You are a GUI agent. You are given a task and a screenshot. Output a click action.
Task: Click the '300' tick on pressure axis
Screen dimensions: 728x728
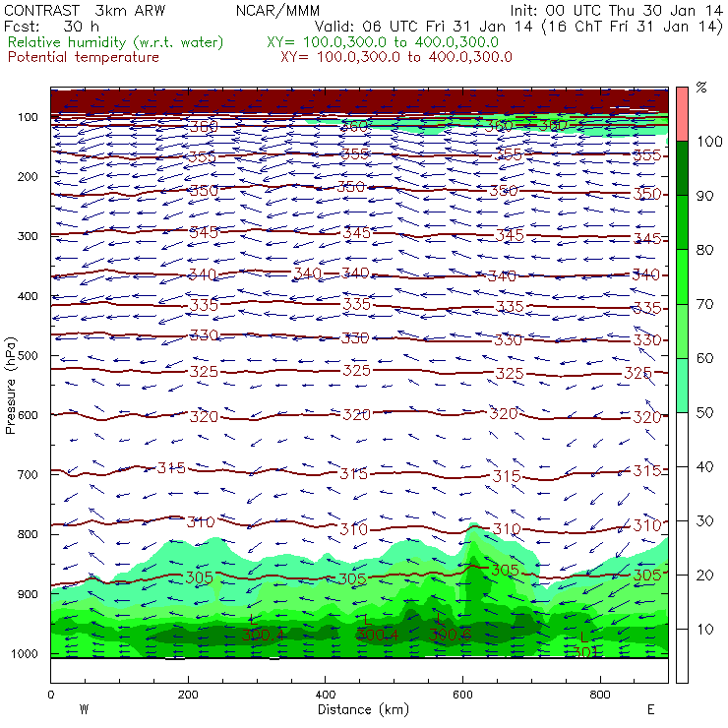pos(28,236)
